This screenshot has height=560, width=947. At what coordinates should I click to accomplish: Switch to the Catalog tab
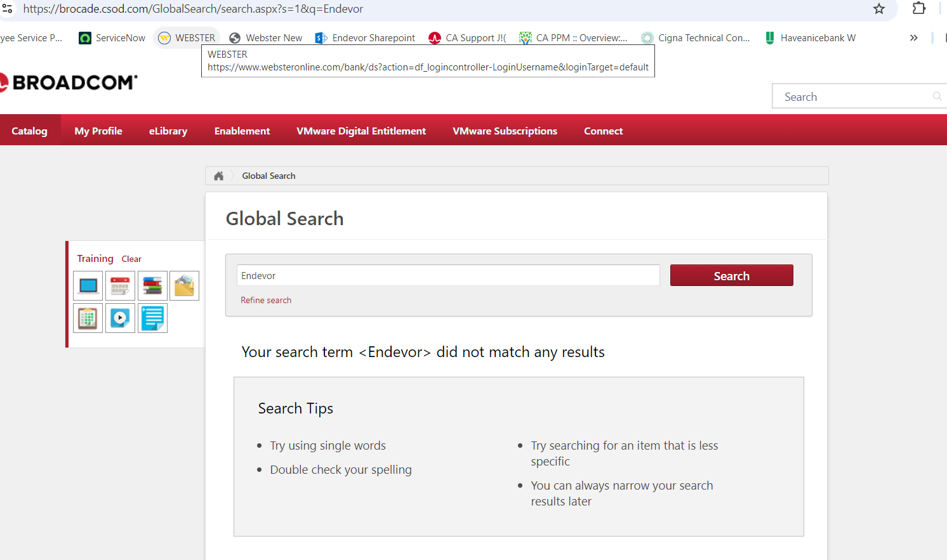(x=29, y=131)
